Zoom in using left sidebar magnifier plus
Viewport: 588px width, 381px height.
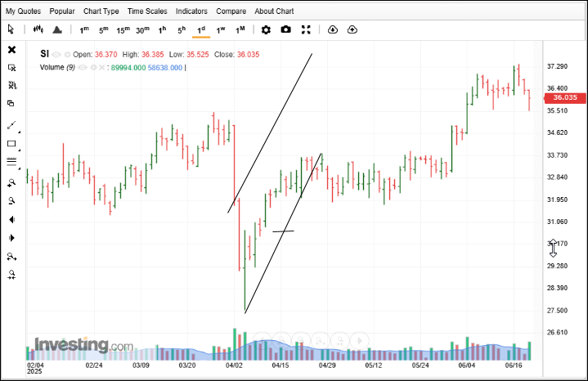pos(11,183)
